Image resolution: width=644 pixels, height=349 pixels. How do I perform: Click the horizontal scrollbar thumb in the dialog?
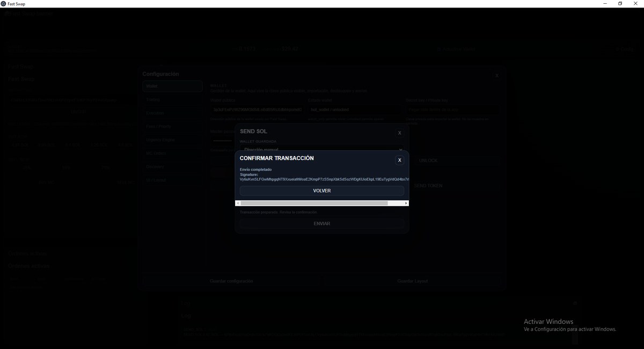314,203
